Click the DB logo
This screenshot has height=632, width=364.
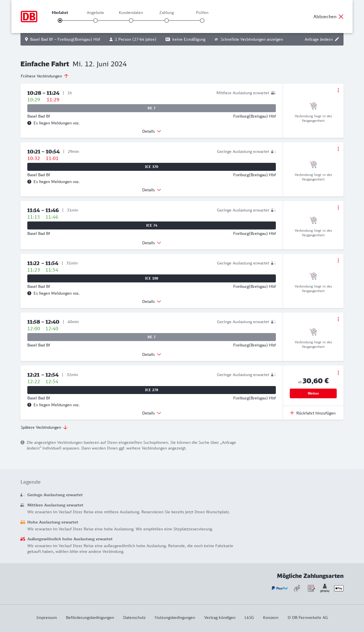[x=29, y=17]
